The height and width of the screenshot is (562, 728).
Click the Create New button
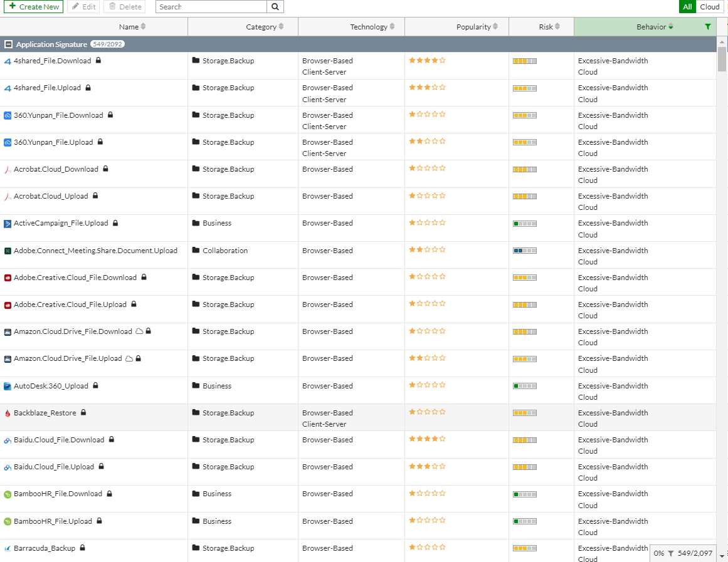pyautogui.click(x=33, y=6)
